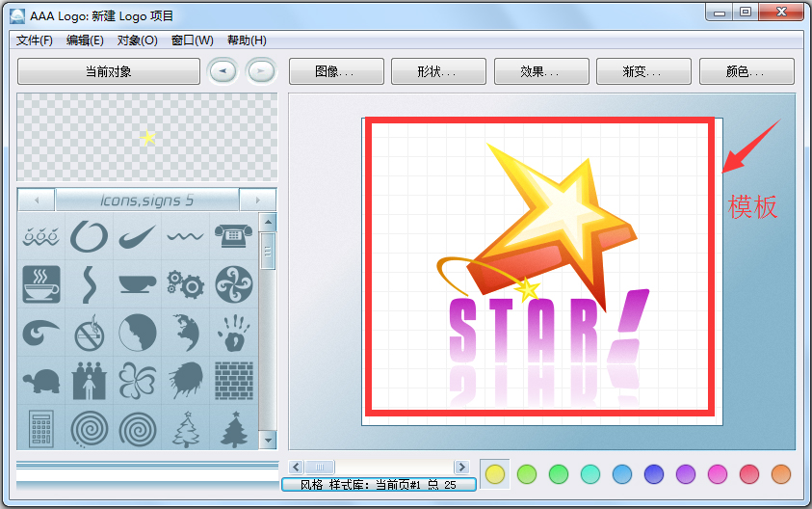The image size is (812, 509).
Task: Open the 文件(F) menu
Action: tap(35, 40)
